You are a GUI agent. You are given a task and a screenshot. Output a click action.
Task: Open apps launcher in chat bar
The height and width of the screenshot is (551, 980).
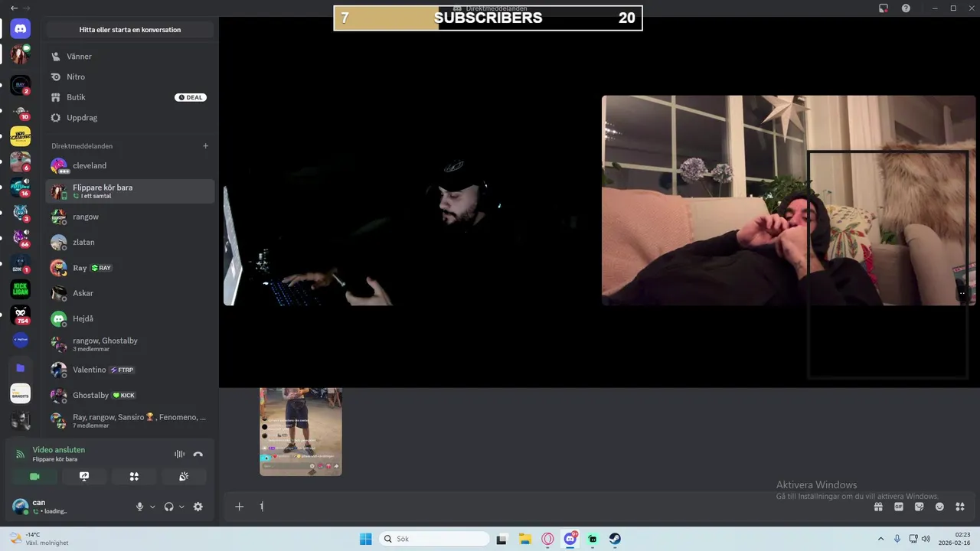[960, 507]
